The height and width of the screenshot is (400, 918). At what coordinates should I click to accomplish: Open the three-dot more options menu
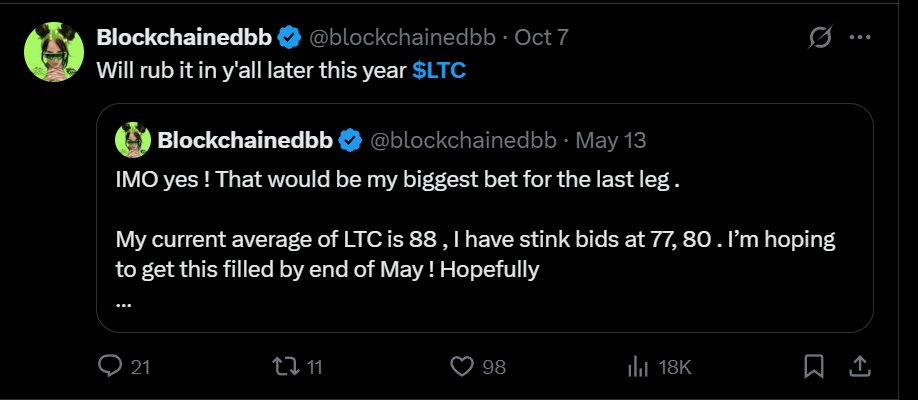(x=859, y=39)
